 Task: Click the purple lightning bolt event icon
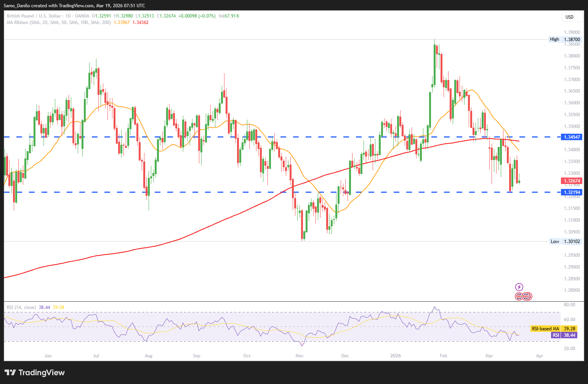pos(519,287)
